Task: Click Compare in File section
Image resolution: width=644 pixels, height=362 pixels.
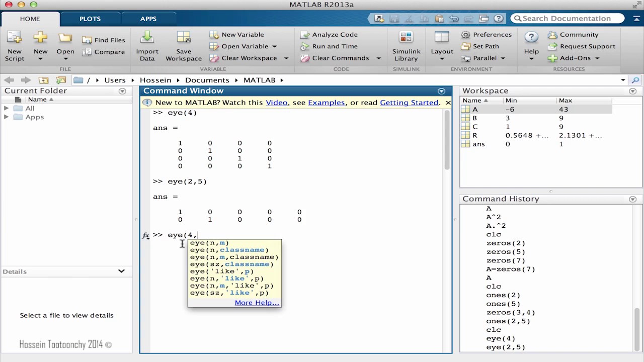Action: pyautogui.click(x=104, y=52)
